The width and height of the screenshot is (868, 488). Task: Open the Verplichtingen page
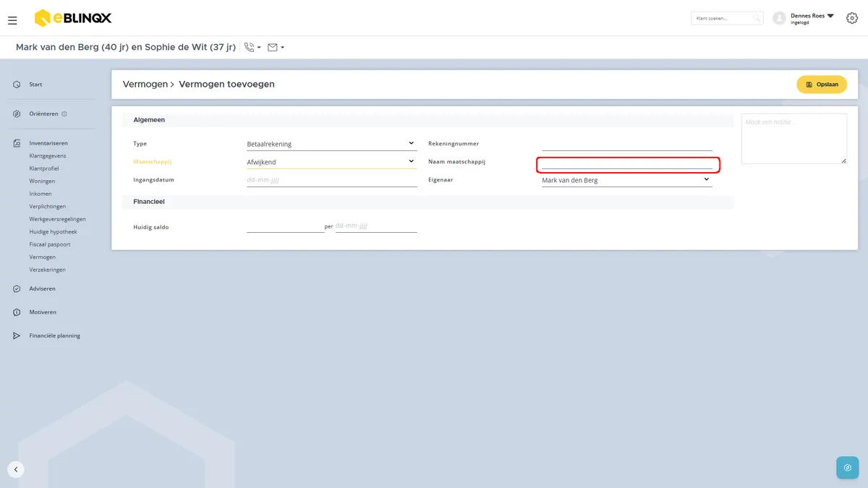point(48,207)
